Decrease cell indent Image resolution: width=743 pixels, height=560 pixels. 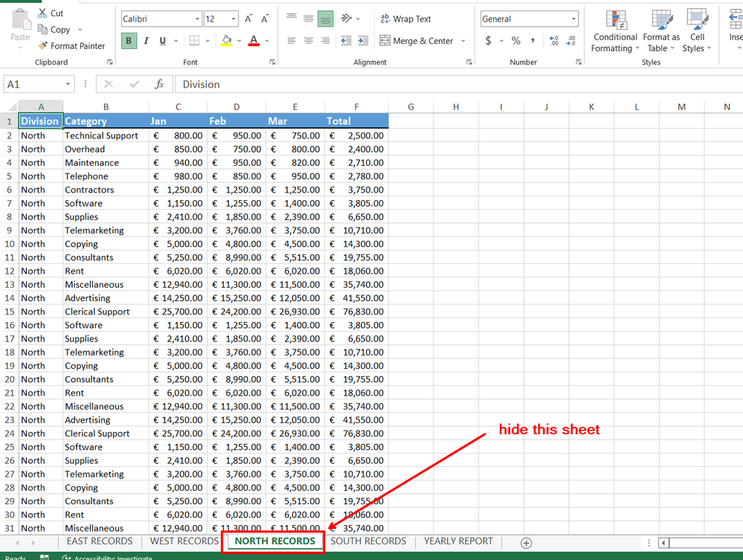pyautogui.click(x=347, y=41)
